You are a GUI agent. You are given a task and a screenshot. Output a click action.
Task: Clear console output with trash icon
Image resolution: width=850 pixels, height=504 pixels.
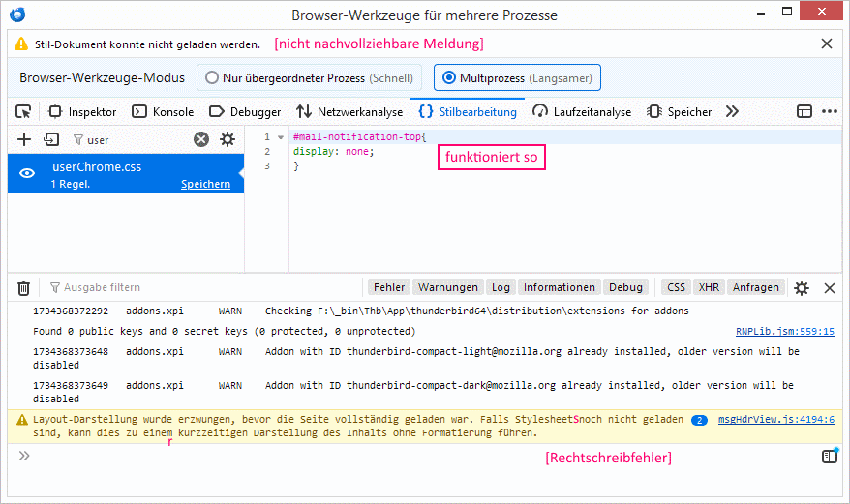[24, 287]
